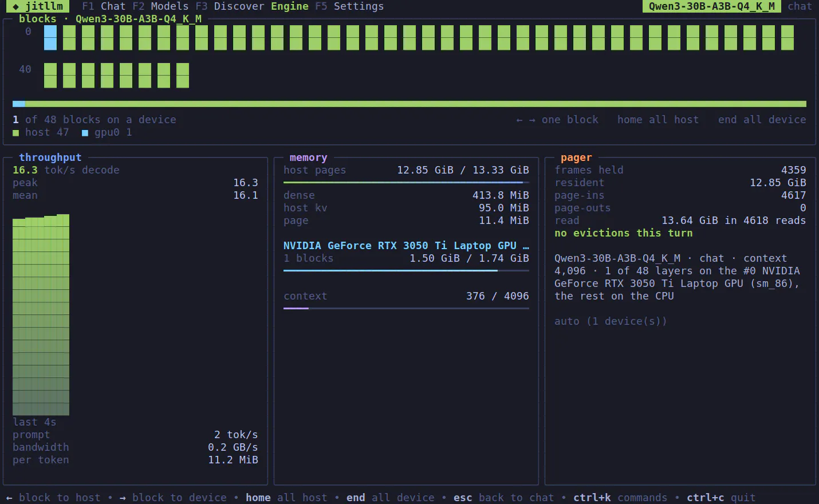
Task: Click 'esc back to chat' in footer
Action: (x=504, y=498)
